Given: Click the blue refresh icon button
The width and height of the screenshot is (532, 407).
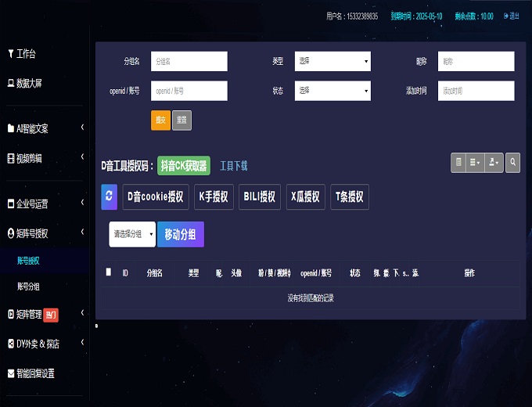Looking at the screenshot, I should 110,196.
